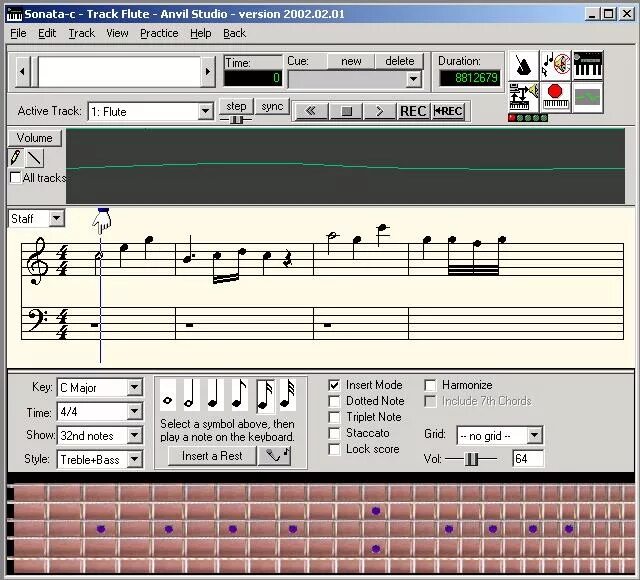
Task: Click the tie/slur button beside Insert a Rest
Action: click(275, 456)
